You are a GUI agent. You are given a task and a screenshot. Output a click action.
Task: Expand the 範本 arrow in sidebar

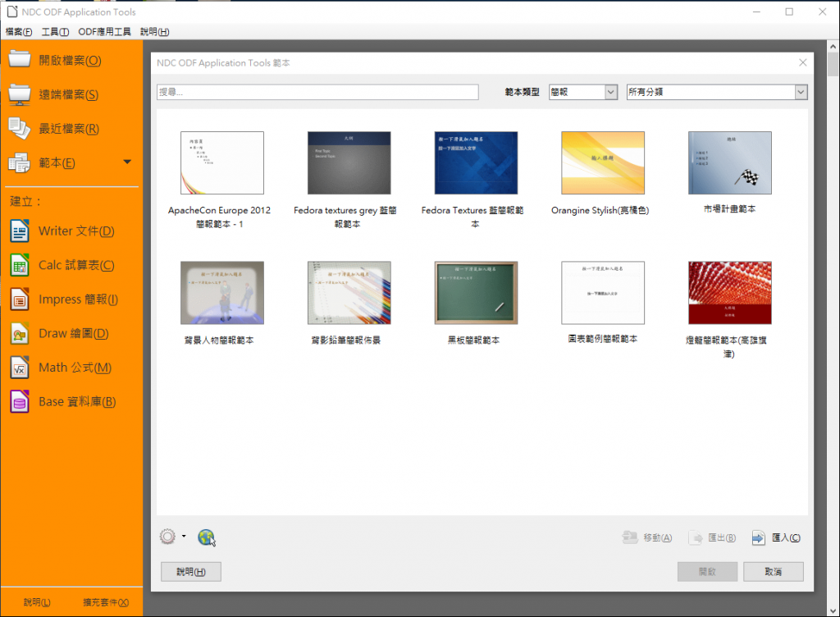pyautogui.click(x=127, y=162)
